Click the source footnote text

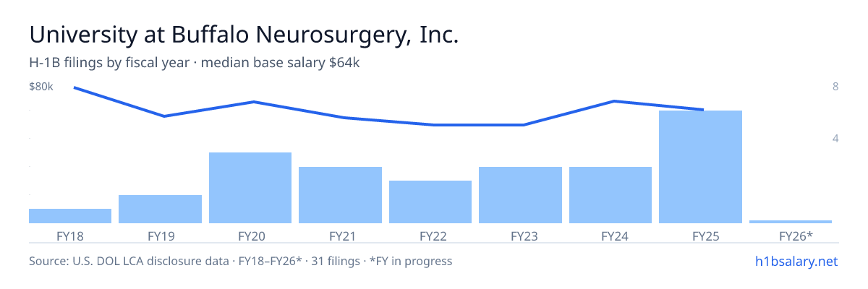click(240, 261)
